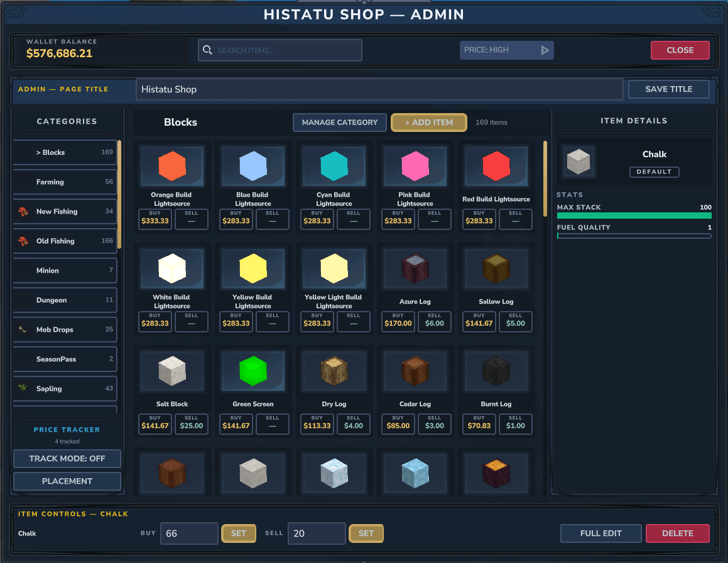
Task: Select the Pink Build Lightsource cube icon
Action: [x=415, y=166]
